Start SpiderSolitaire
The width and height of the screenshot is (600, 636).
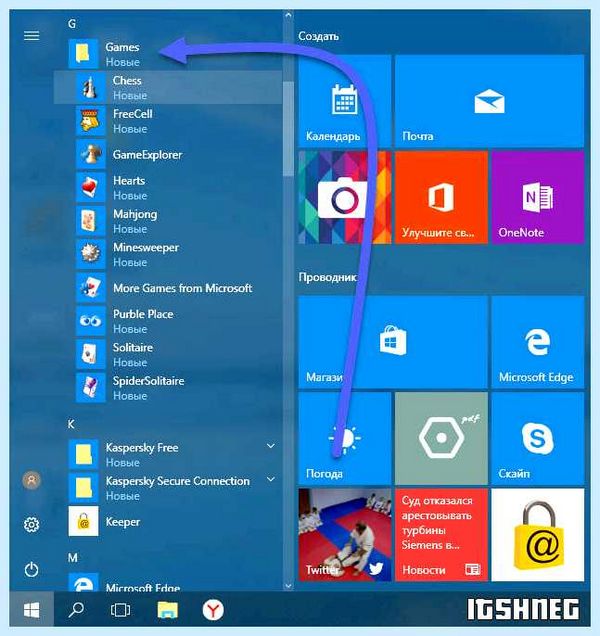point(168,388)
